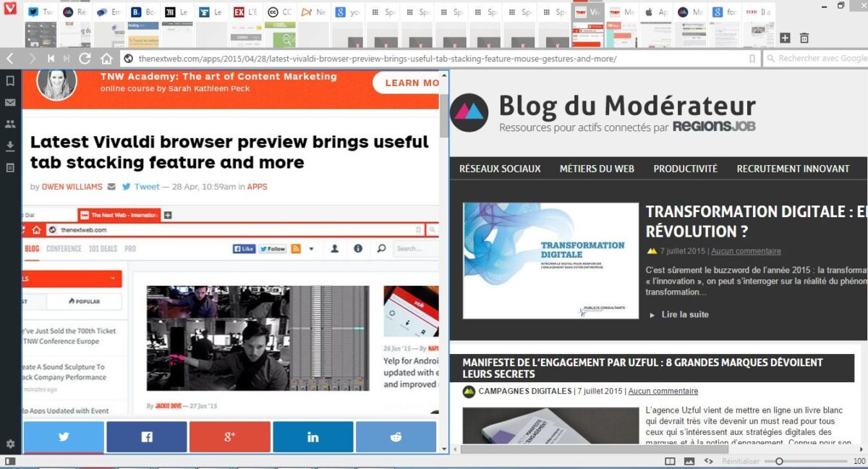Bookmark this page from the address bar
Screen dimensions: 868x469
(752, 59)
